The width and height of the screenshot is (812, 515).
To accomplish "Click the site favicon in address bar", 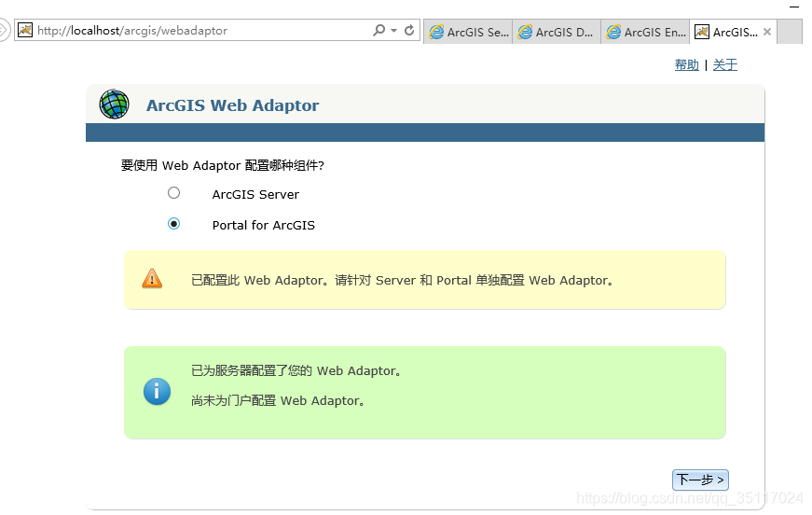I will (25, 30).
